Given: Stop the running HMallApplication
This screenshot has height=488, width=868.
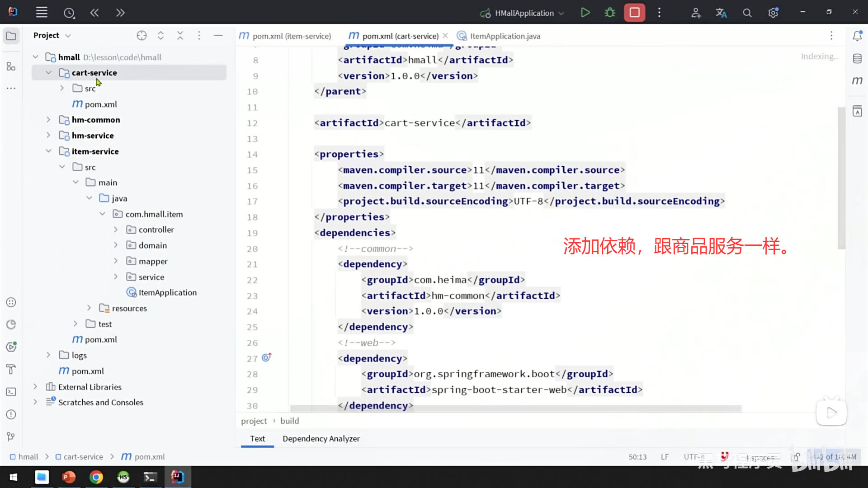Looking at the screenshot, I should click(x=634, y=13).
